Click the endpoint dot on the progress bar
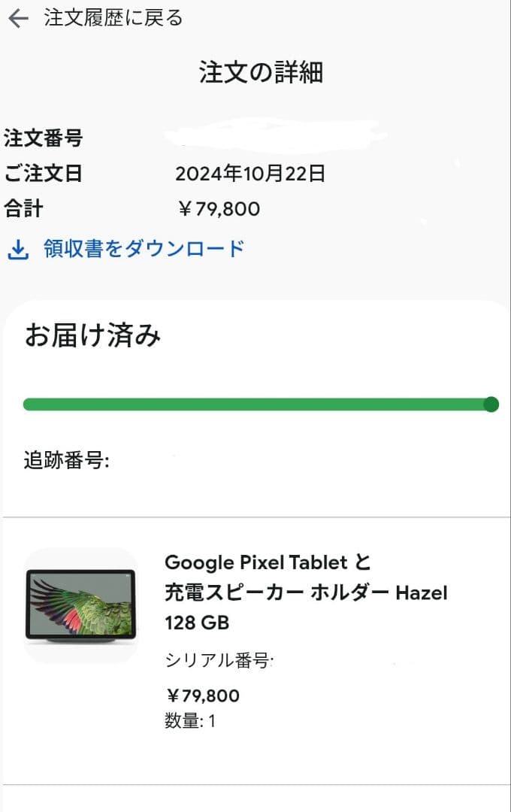511x812 pixels. point(491,404)
